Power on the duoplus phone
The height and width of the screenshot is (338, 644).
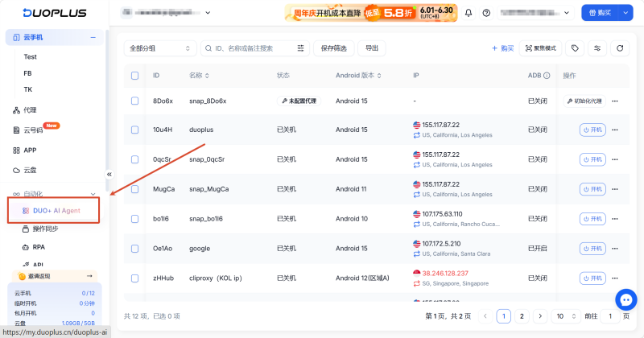click(x=592, y=130)
